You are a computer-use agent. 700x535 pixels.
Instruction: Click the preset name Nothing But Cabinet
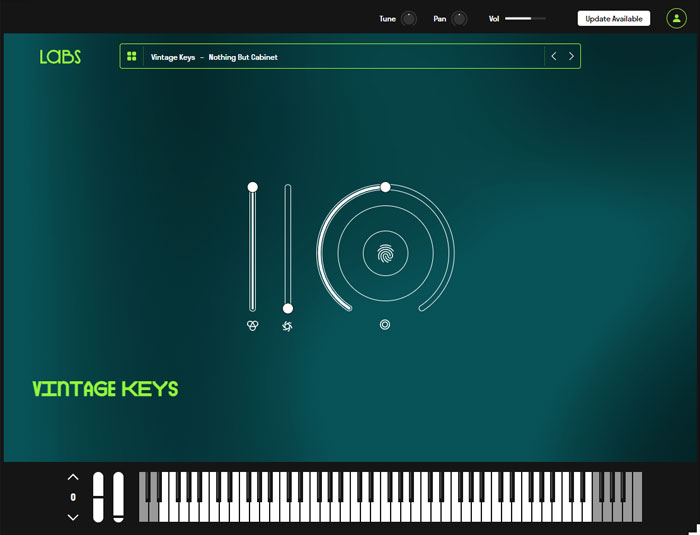pyautogui.click(x=243, y=57)
